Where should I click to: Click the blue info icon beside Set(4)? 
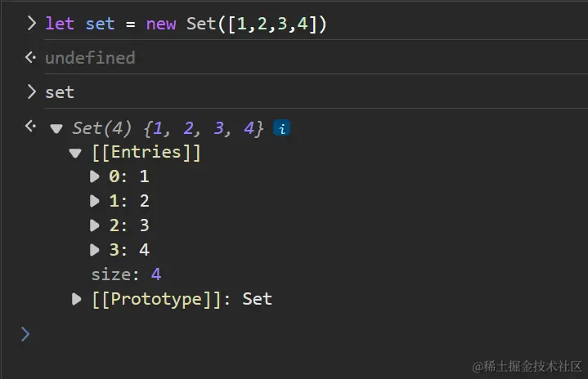[281, 128]
